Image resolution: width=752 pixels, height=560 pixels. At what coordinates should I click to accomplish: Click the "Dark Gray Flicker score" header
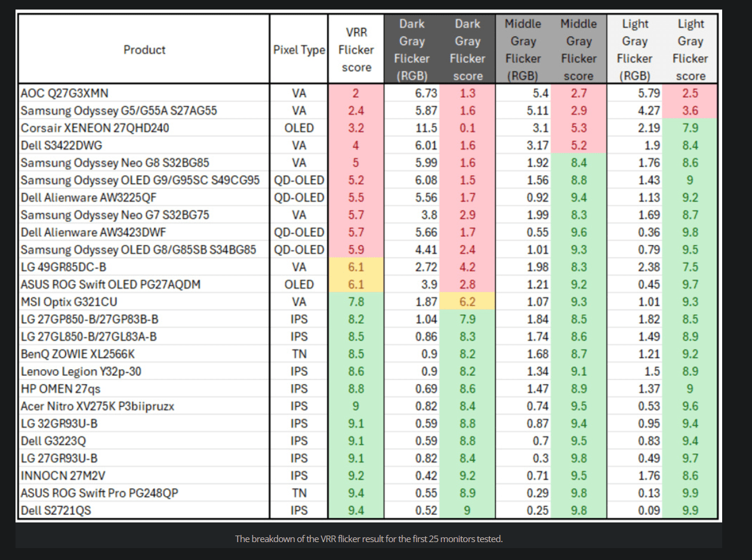click(467, 49)
